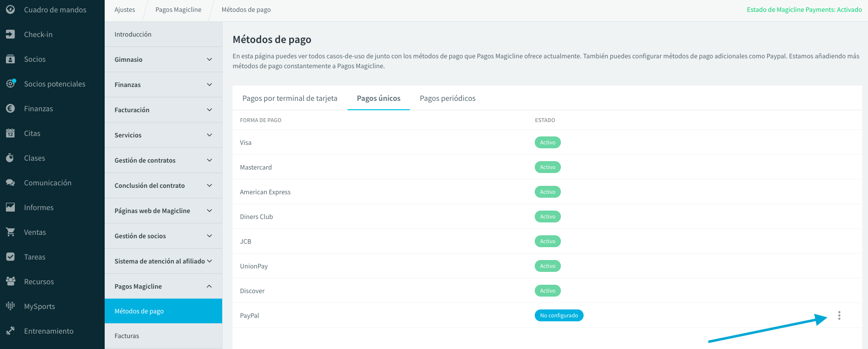The height and width of the screenshot is (349, 868).
Task: Go to Ajustes breadcrumb
Action: pos(125,9)
